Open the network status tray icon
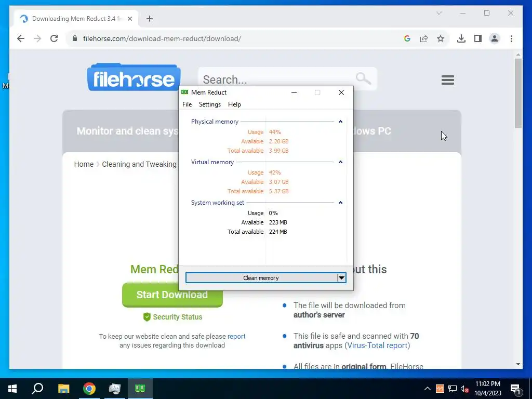The image size is (532, 399). [453, 389]
